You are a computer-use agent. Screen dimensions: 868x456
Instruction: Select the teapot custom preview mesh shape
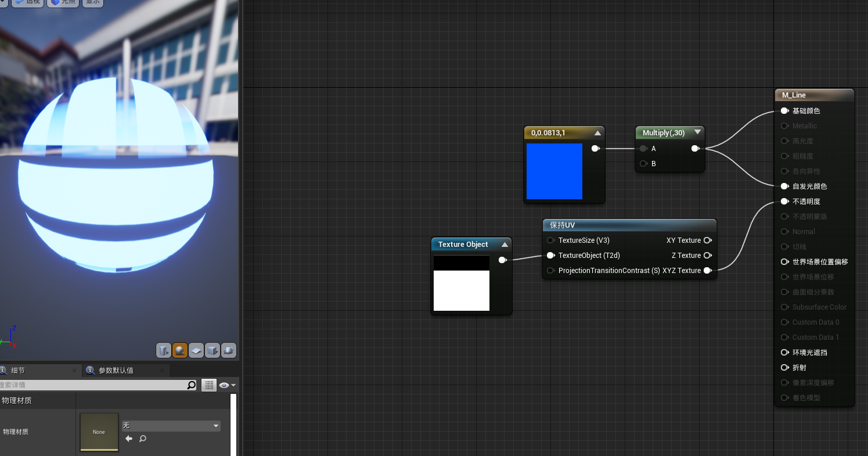[229, 350]
